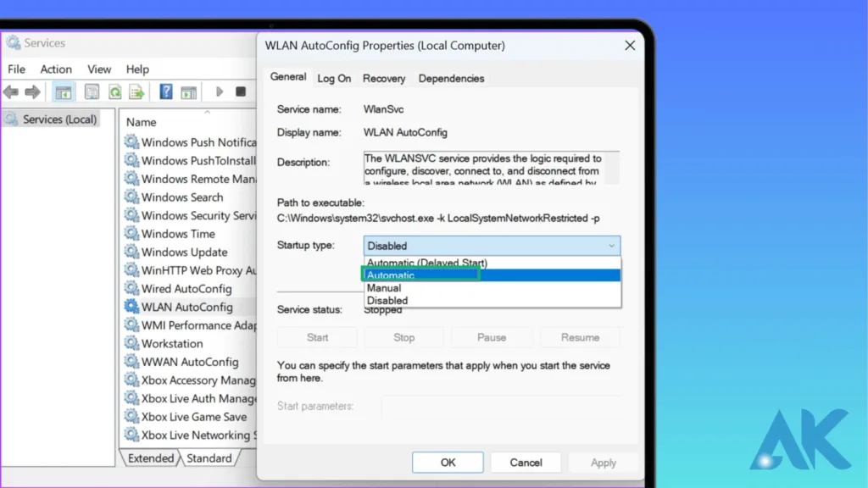868x488 pixels.
Task: Select Windows Remote Man service row
Action: [190, 179]
